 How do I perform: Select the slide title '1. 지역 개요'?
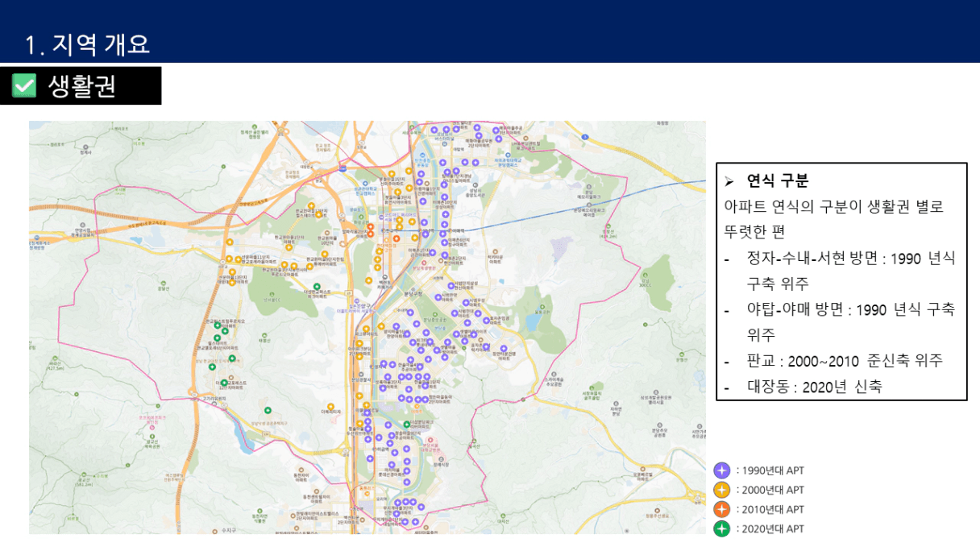coord(88,44)
